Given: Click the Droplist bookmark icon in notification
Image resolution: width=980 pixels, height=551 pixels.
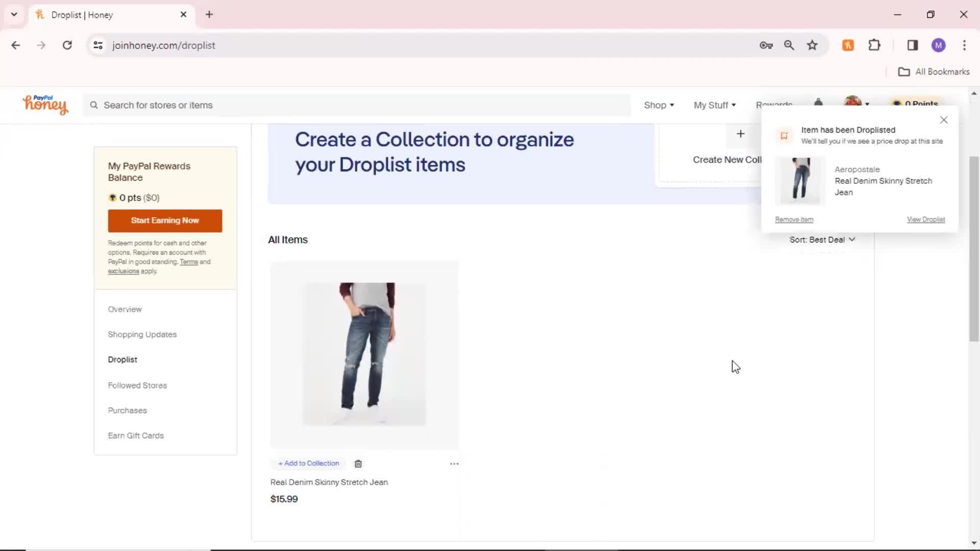Looking at the screenshot, I should pos(785,135).
